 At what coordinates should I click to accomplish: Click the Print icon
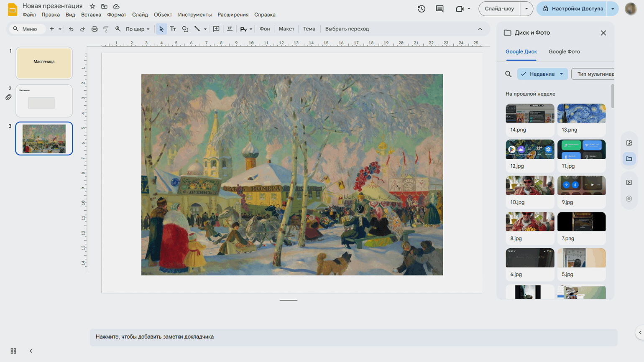click(x=95, y=29)
